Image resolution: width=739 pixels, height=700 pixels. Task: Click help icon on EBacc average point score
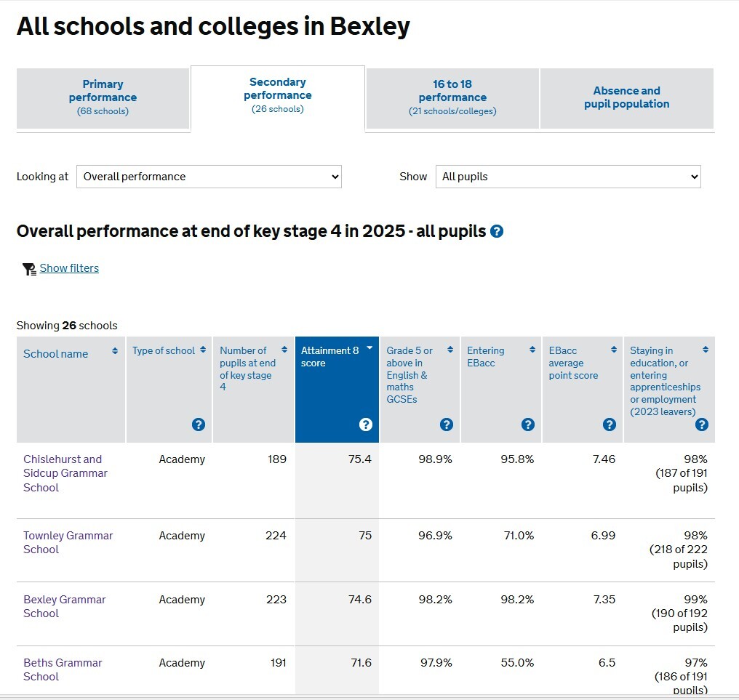tap(610, 425)
